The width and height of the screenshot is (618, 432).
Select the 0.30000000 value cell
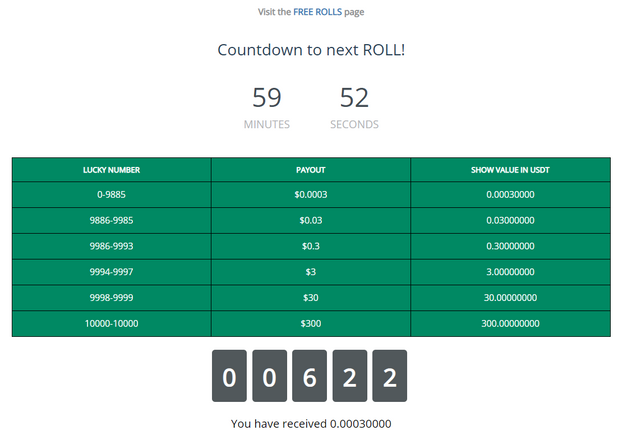pyautogui.click(x=510, y=246)
